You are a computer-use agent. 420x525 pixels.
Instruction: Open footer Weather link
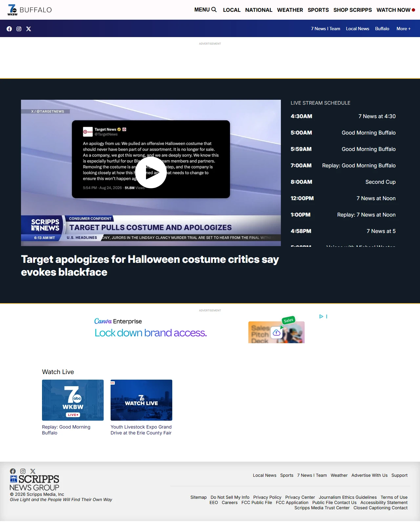click(339, 475)
